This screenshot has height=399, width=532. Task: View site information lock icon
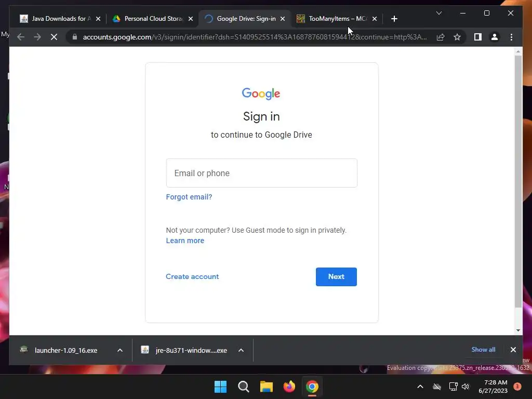pyautogui.click(x=75, y=37)
